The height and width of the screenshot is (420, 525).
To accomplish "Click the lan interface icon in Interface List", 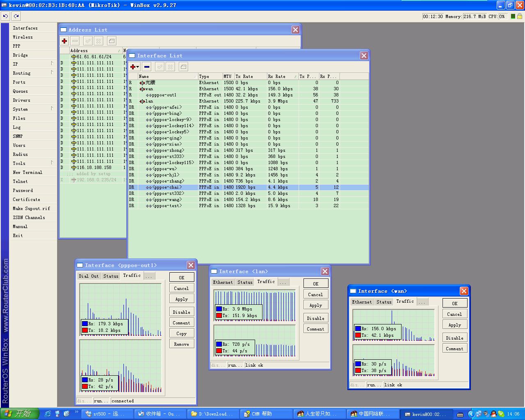I will [142, 101].
